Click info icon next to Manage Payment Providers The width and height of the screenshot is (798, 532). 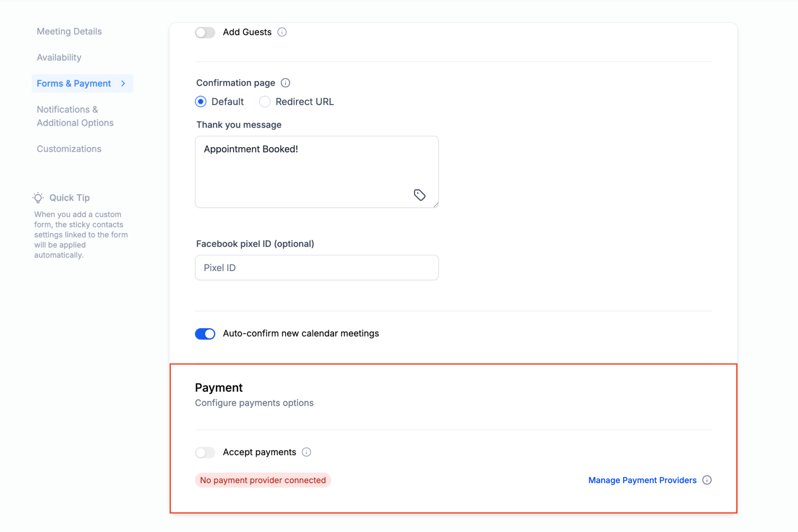pyautogui.click(x=707, y=480)
